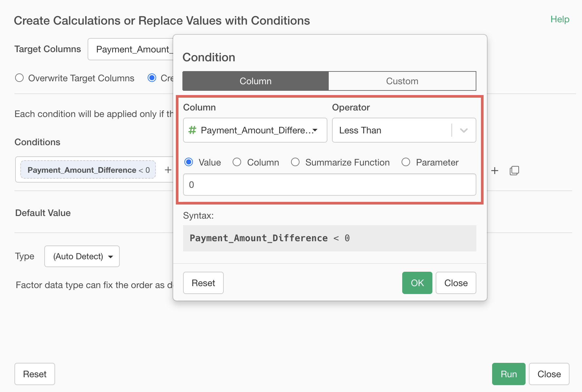Image resolution: width=582 pixels, height=392 pixels.
Task: Click the duplicate condition row icon
Action: coord(514,170)
